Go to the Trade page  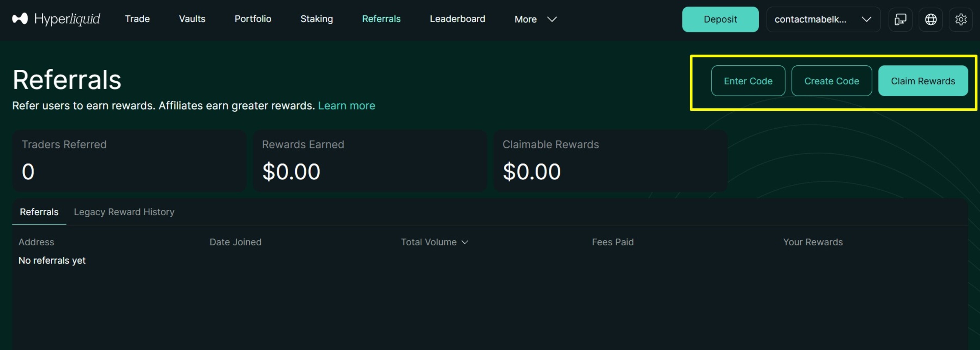click(x=137, y=19)
